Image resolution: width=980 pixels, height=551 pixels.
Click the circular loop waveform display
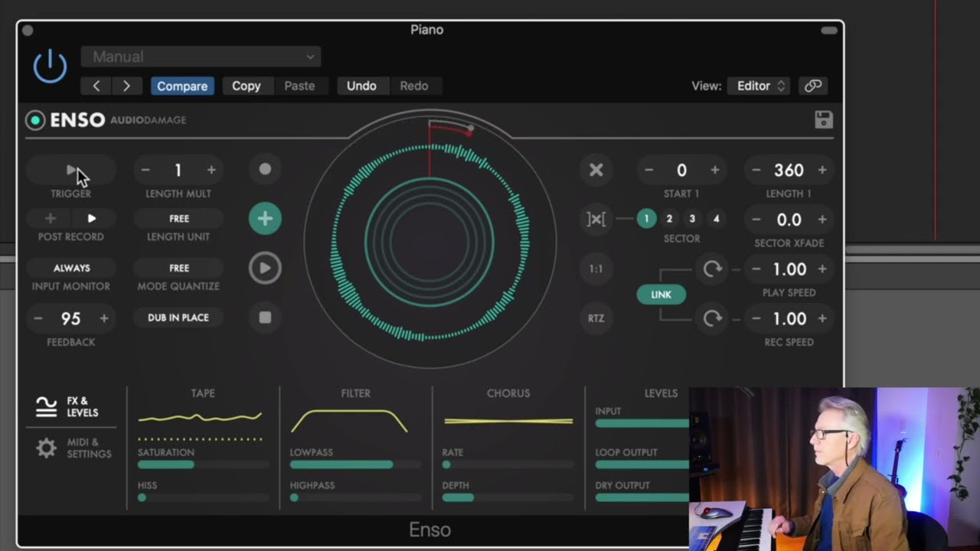pos(430,242)
